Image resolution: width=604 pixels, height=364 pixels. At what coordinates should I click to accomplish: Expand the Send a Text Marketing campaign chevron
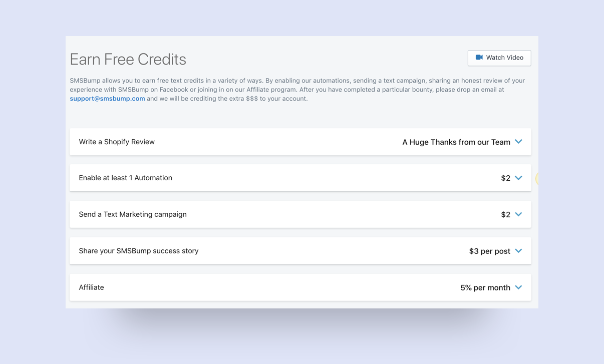coord(518,214)
